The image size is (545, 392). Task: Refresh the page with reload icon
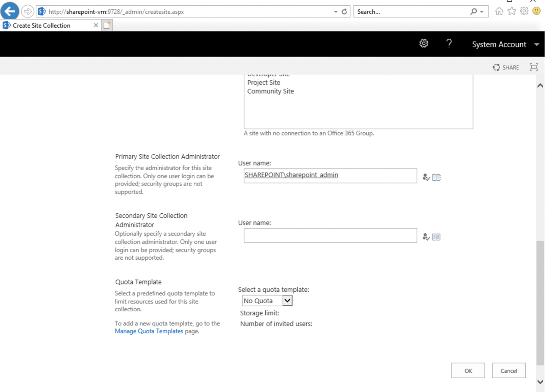coord(344,12)
